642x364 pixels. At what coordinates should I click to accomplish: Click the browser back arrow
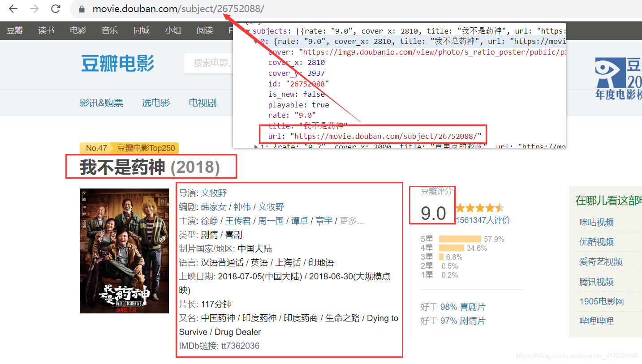click(x=13, y=9)
